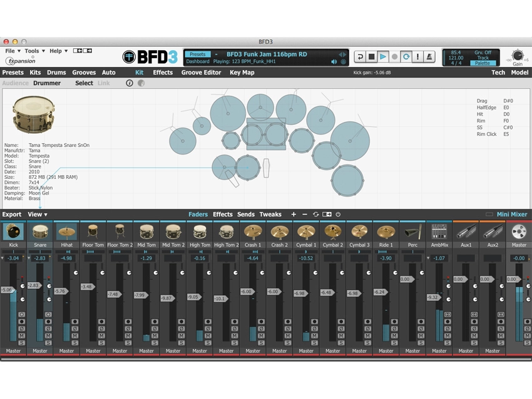
Task: Click the Master gain knob
Action: coord(518,55)
